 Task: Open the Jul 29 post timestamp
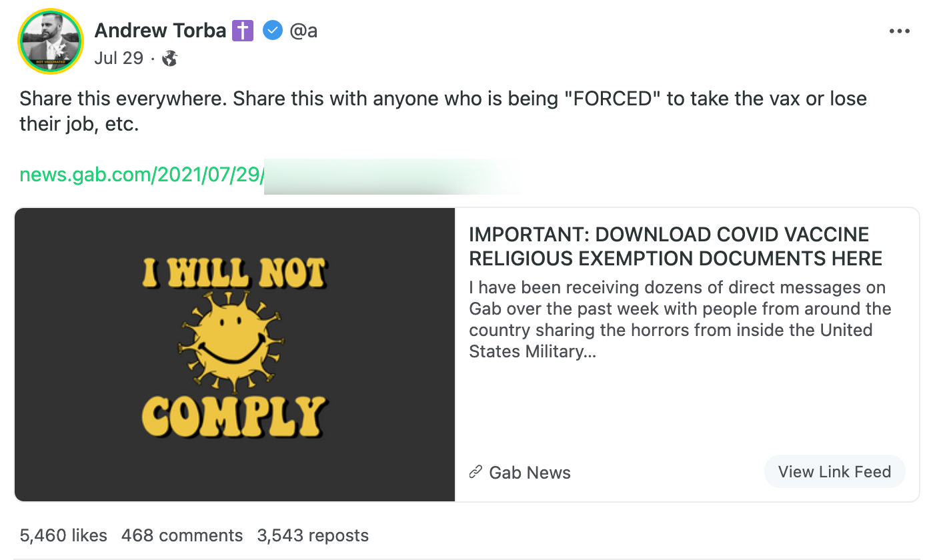pos(119,58)
